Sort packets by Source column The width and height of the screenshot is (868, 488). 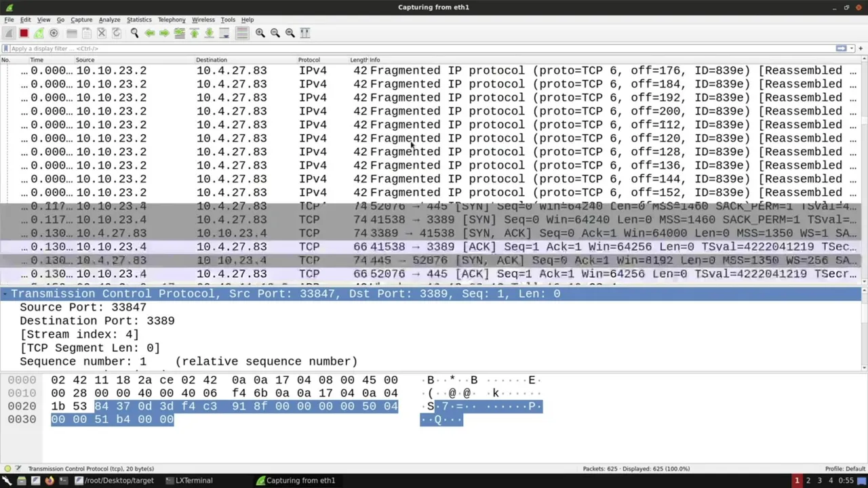[x=134, y=60]
